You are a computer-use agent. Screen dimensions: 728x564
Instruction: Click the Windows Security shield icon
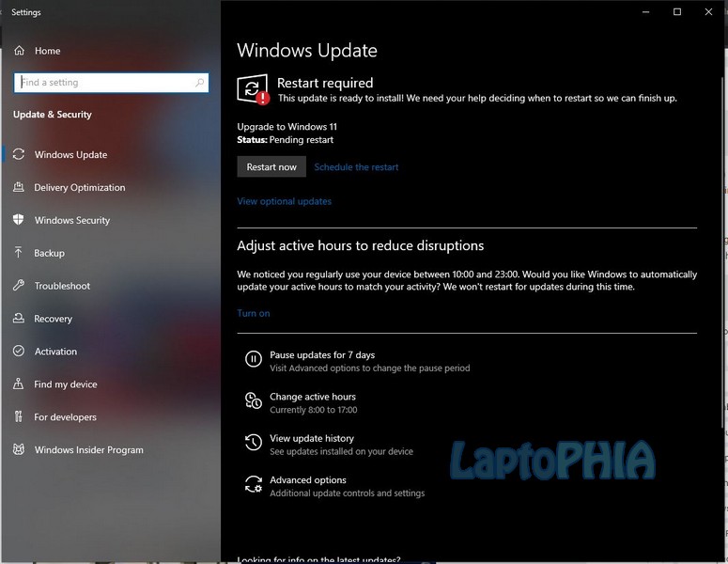click(x=19, y=220)
